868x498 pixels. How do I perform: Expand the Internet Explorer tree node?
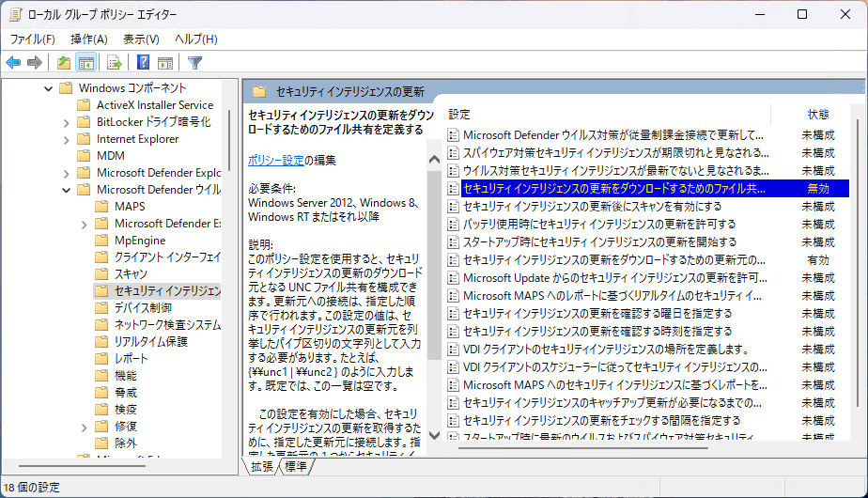click(x=66, y=139)
